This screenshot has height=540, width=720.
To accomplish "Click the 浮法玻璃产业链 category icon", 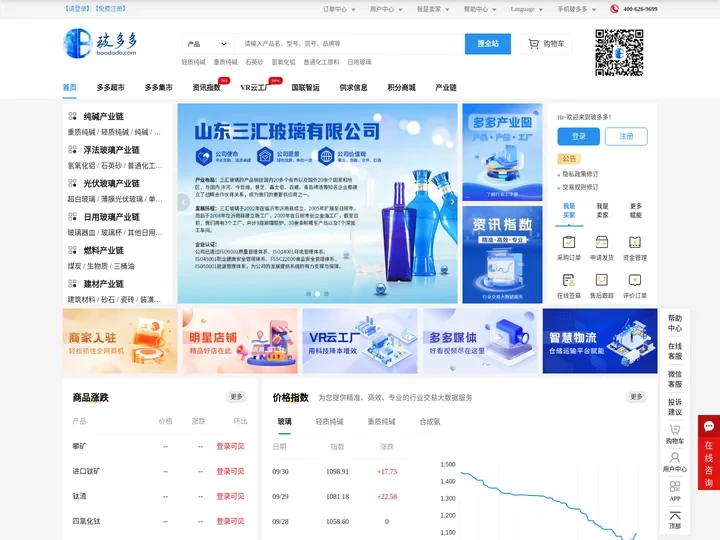I will click(72, 150).
